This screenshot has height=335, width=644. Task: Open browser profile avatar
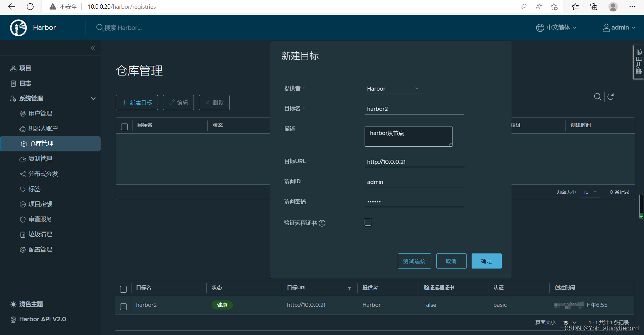pyautogui.click(x=613, y=7)
